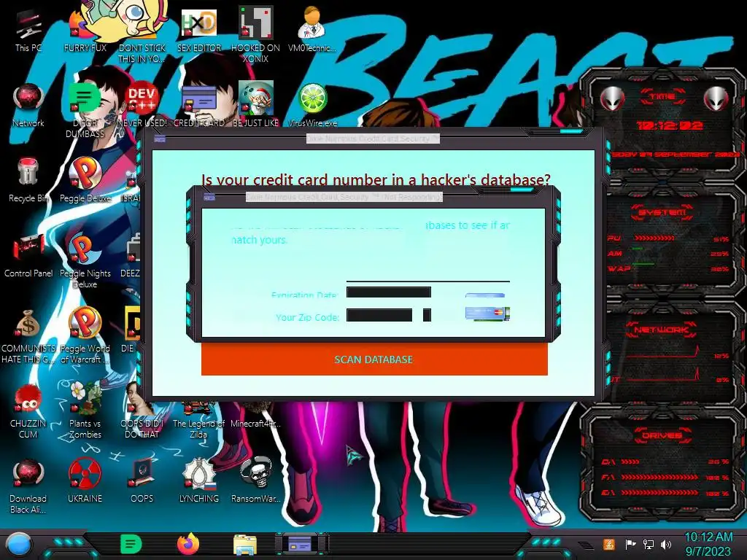Image resolution: width=747 pixels, height=560 pixels.
Task: Open the Peggle Nights Deluxe icon
Action: pos(85,260)
